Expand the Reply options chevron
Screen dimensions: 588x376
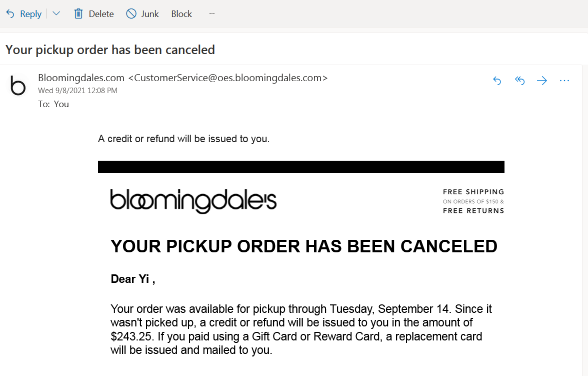click(56, 14)
